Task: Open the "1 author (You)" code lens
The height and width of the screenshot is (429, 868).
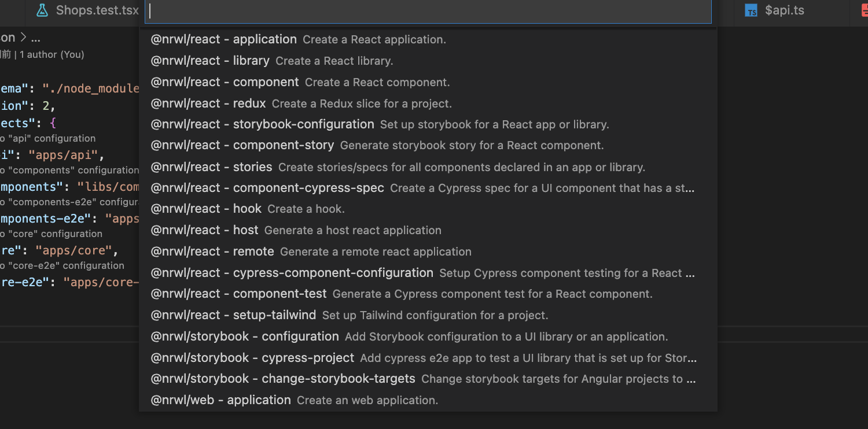Action: click(x=52, y=54)
